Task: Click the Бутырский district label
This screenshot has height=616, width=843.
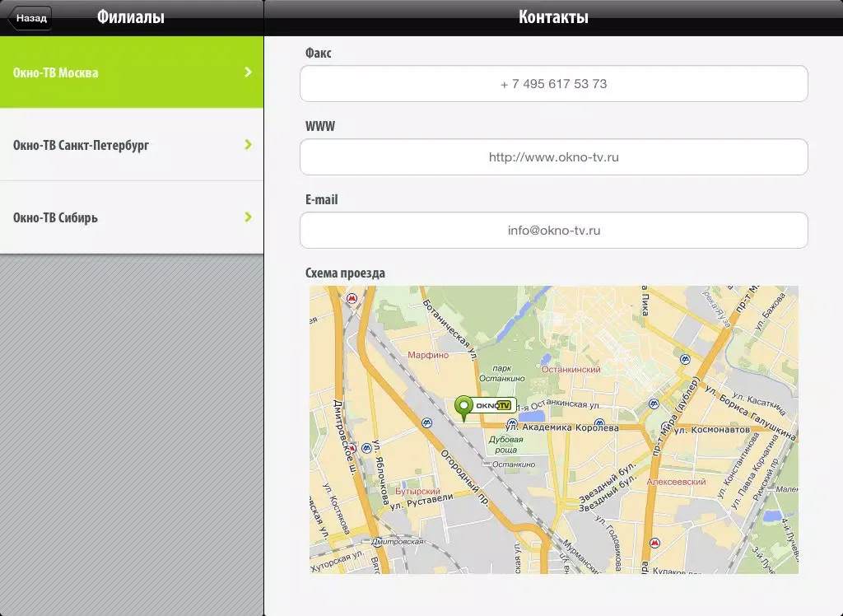Action: point(417,491)
